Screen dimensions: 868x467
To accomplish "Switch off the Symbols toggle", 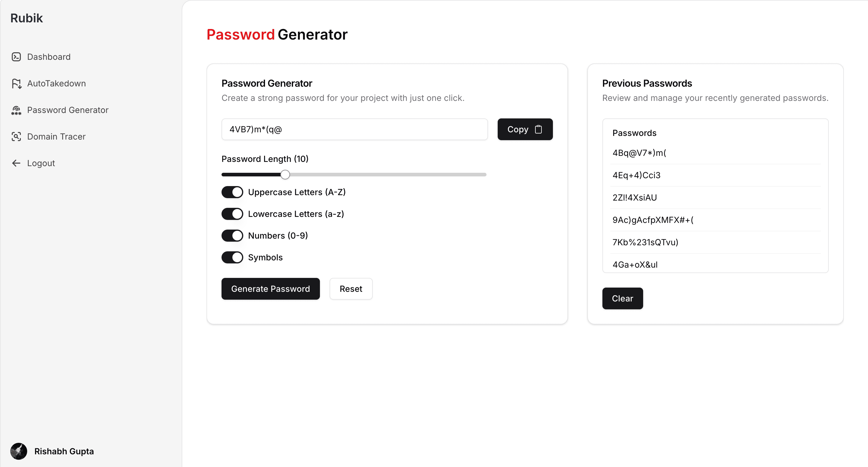I will click(x=232, y=257).
